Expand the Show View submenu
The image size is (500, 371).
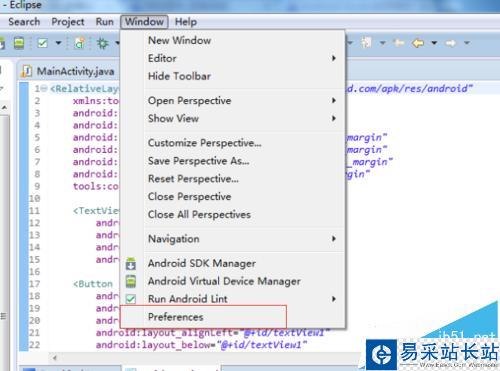coord(232,118)
